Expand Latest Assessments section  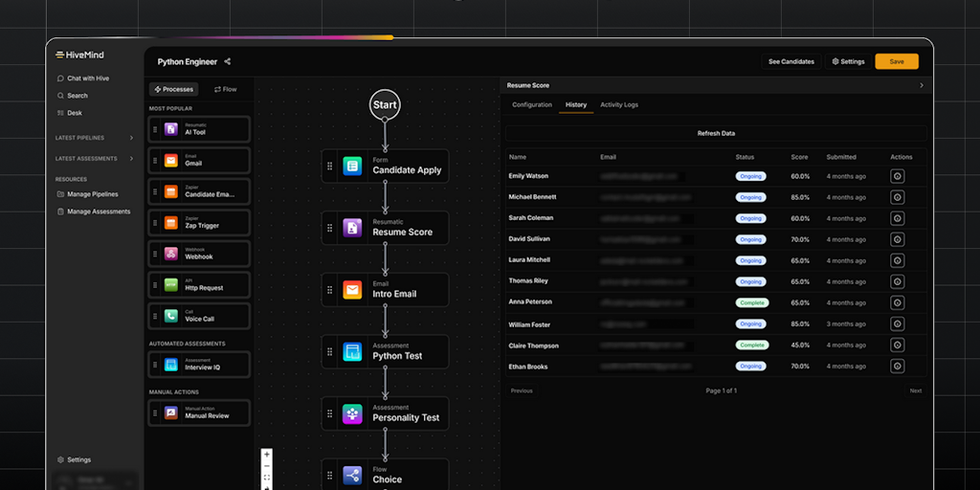point(131,159)
